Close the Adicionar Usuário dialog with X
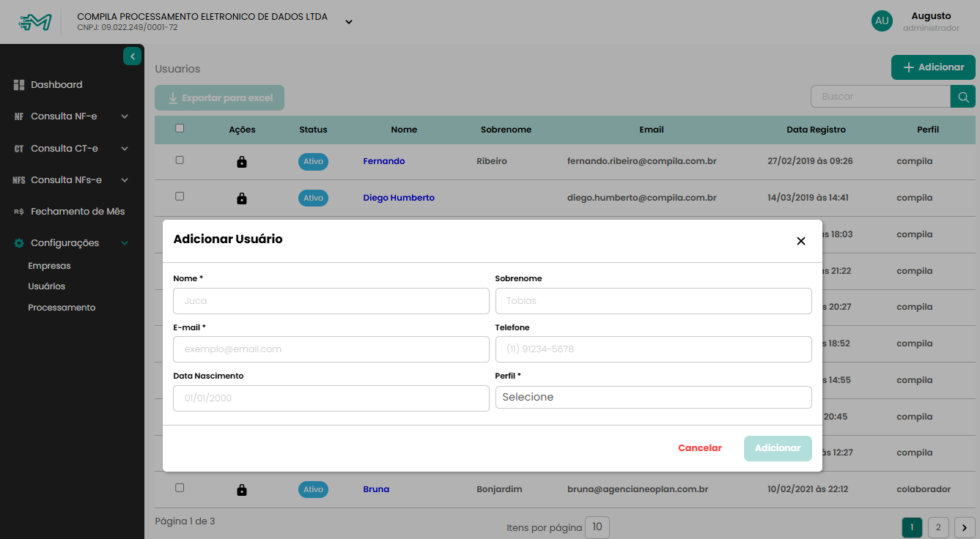 point(801,241)
